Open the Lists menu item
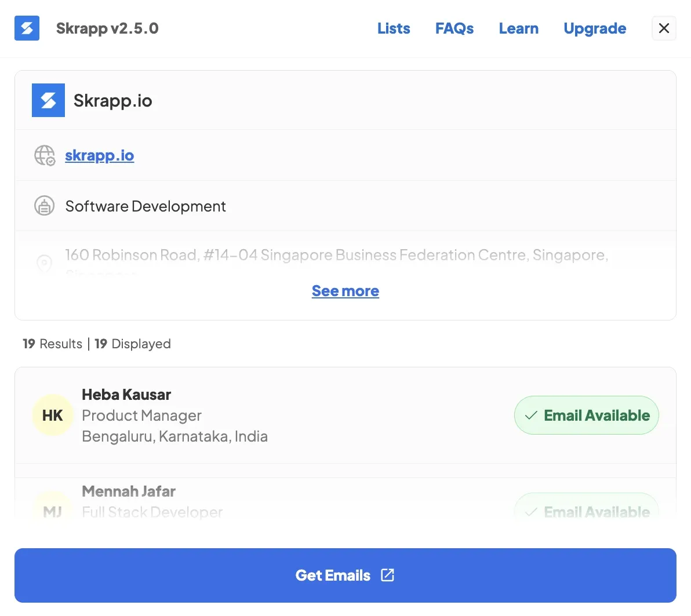 point(394,28)
